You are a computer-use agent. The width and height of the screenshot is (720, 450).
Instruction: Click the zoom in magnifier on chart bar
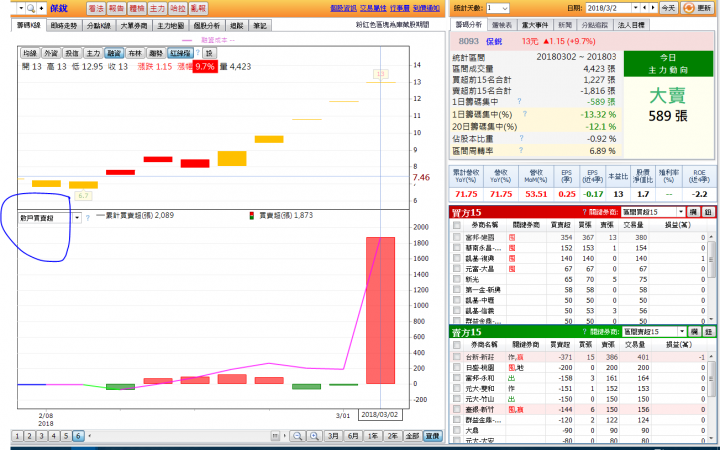click(314, 436)
